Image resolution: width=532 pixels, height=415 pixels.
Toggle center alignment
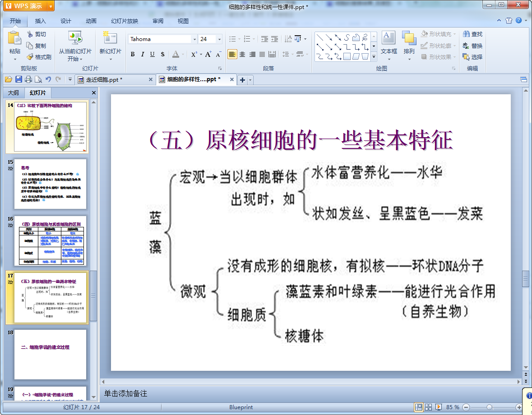[242, 54]
